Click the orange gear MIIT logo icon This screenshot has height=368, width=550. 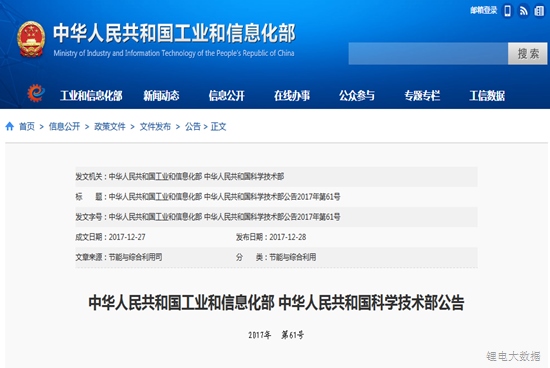tap(36, 93)
